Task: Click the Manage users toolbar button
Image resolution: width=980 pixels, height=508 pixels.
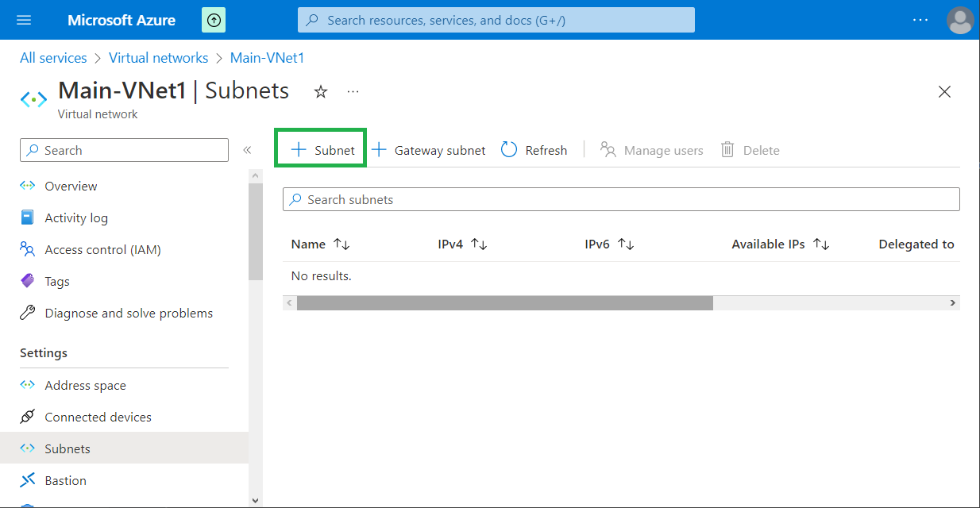Action: coord(652,150)
